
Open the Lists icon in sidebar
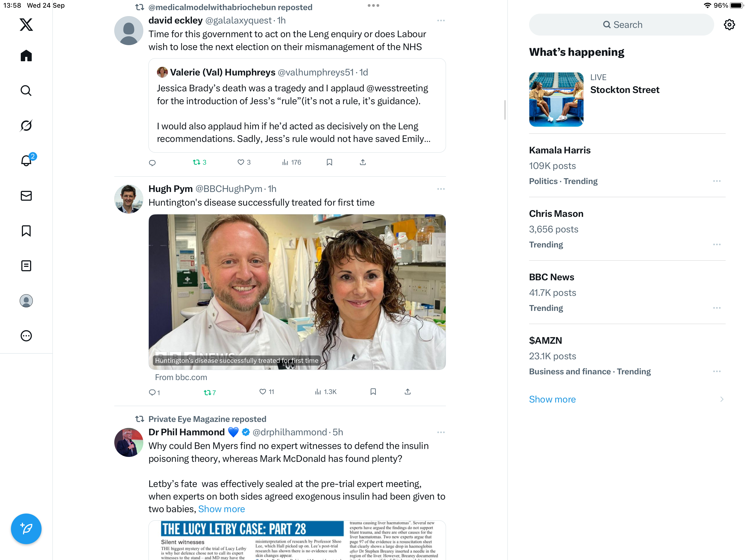pos(26,266)
